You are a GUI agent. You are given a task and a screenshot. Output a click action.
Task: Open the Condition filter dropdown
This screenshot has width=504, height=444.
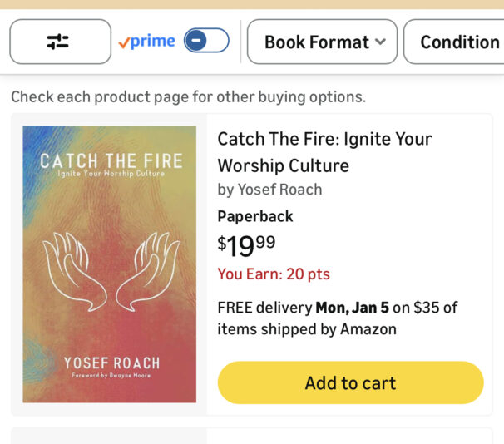(458, 42)
